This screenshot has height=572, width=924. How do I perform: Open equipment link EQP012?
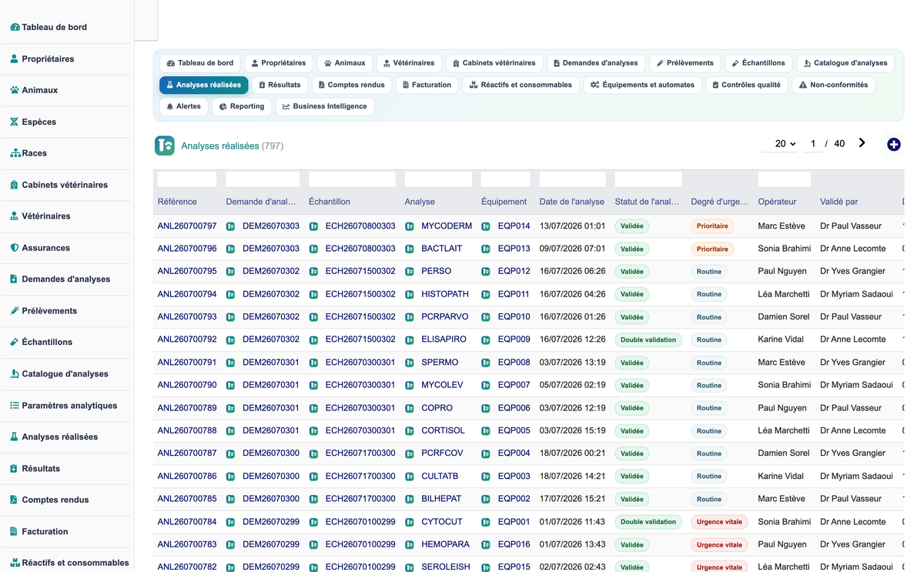[514, 272]
